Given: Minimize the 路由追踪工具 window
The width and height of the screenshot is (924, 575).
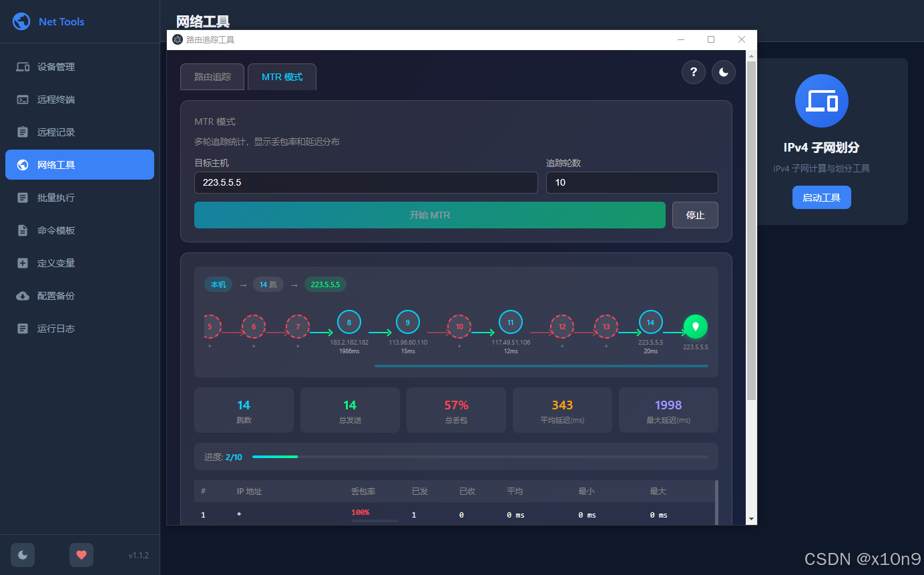Looking at the screenshot, I should [681, 39].
